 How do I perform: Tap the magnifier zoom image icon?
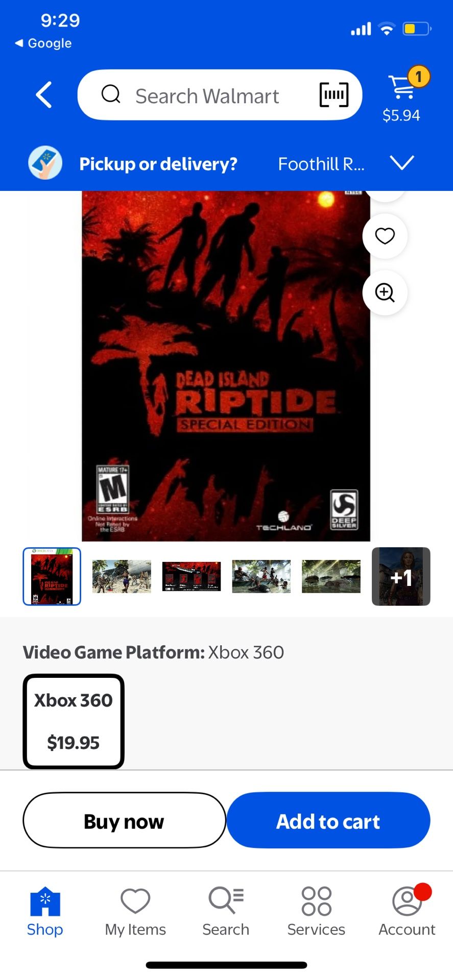pyautogui.click(x=385, y=292)
